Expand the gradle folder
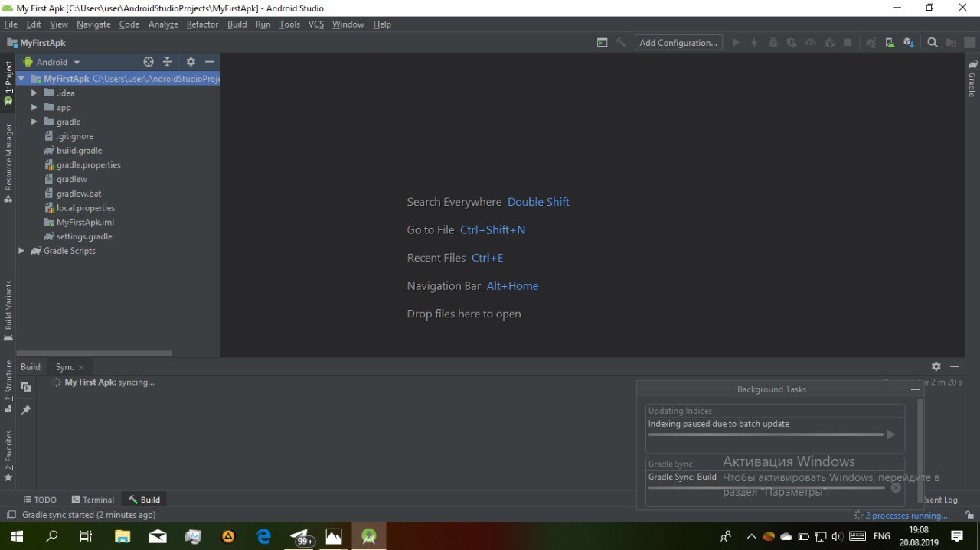Screen dimensions: 980x550 tap(34, 122)
